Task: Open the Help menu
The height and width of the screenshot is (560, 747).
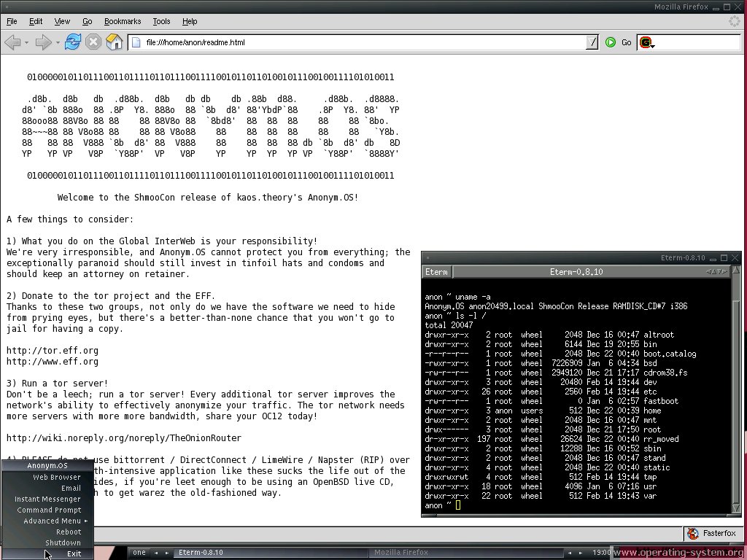Action: click(190, 21)
